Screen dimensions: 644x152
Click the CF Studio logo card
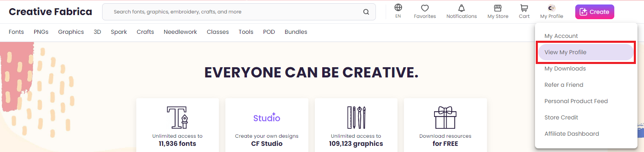click(267, 125)
